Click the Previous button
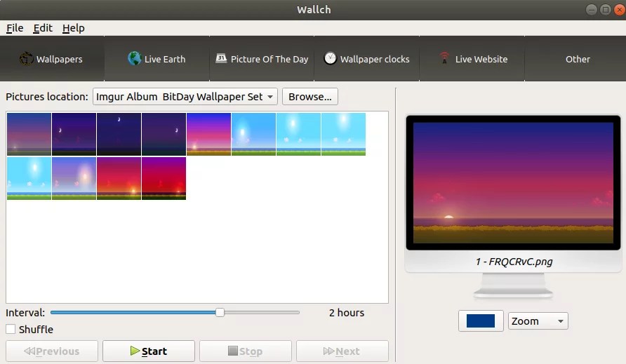Screen dimensions: 626x364 [x=52, y=351]
